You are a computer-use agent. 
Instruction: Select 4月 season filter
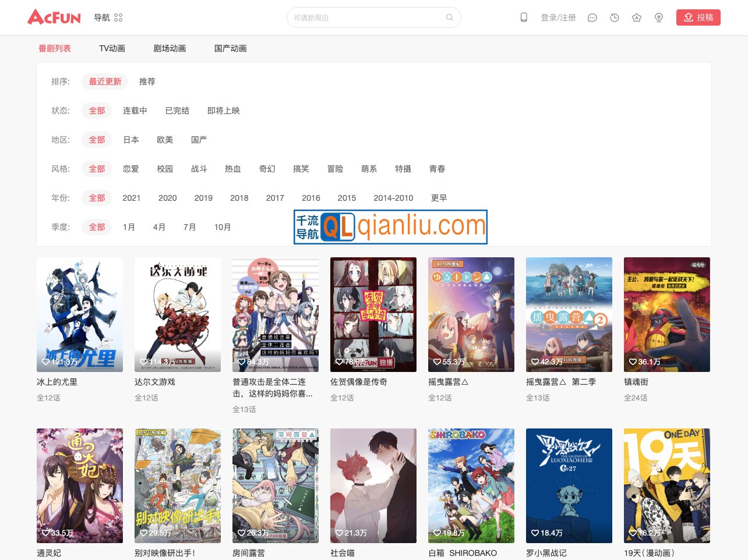(159, 227)
